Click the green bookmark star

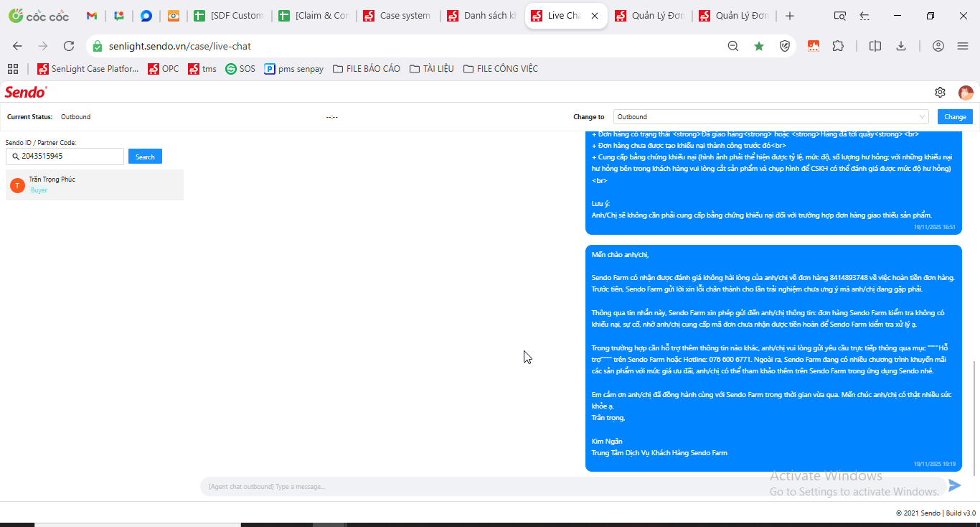pyautogui.click(x=759, y=46)
